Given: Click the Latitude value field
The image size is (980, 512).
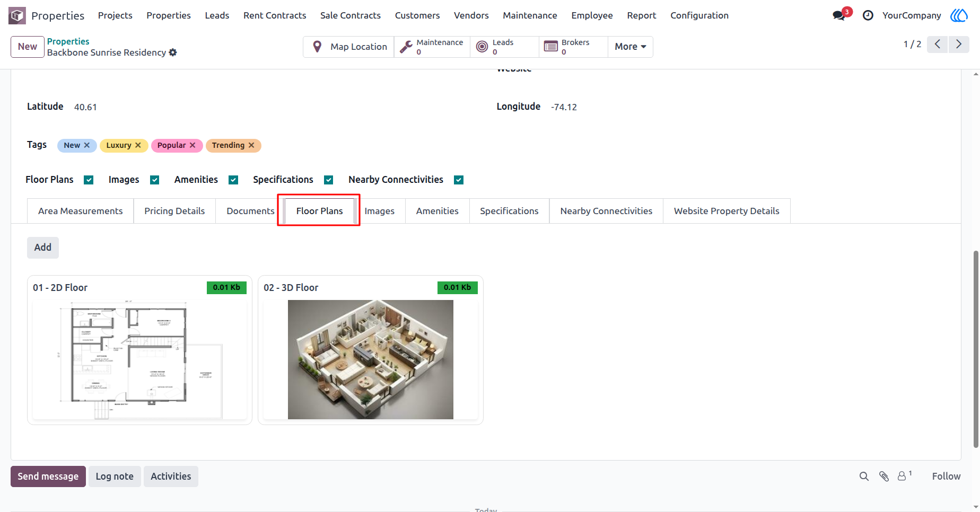Looking at the screenshot, I should click(x=85, y=107).
